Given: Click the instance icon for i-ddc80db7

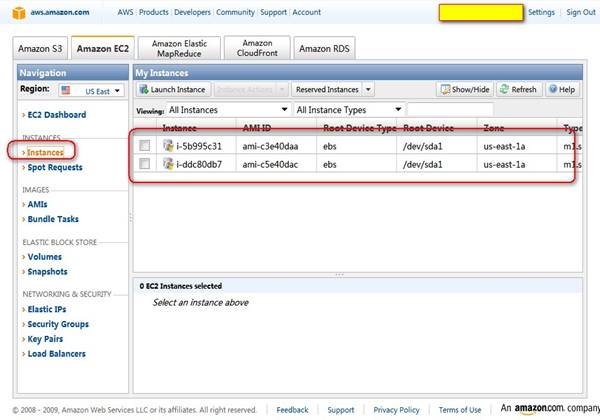Looking at the screenshot, I should 169,163.
